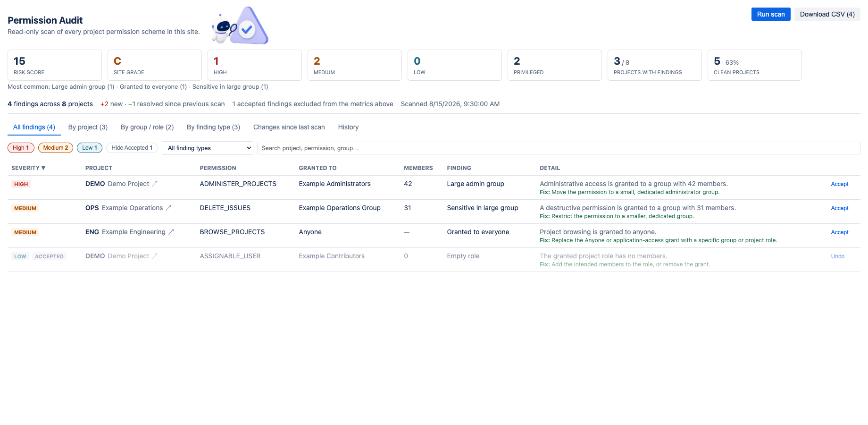Click ENG Example Engineering project name
Screen dimensions: 868x425
125,232
